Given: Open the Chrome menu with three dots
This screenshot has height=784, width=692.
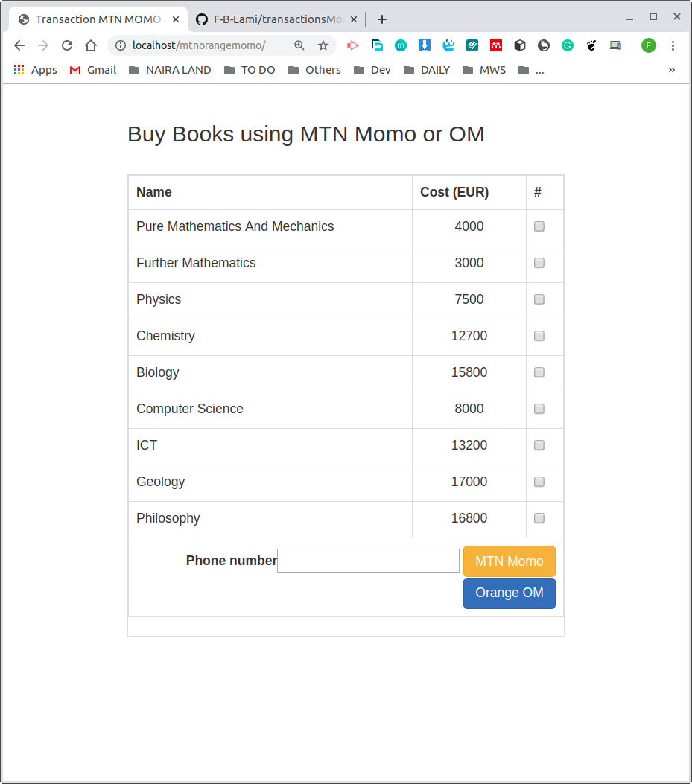Looking at the screenshot, I should coord(673,45).
